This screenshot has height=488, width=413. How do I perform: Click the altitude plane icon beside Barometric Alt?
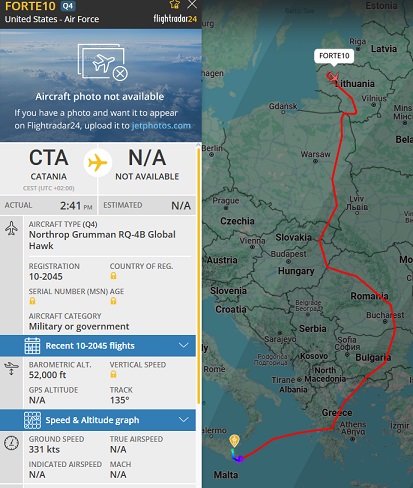point(11,369)
